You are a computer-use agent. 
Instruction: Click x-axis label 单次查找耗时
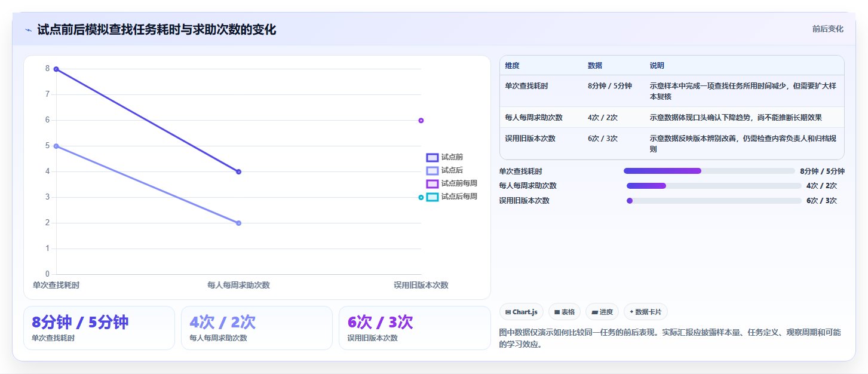(56, 286)
